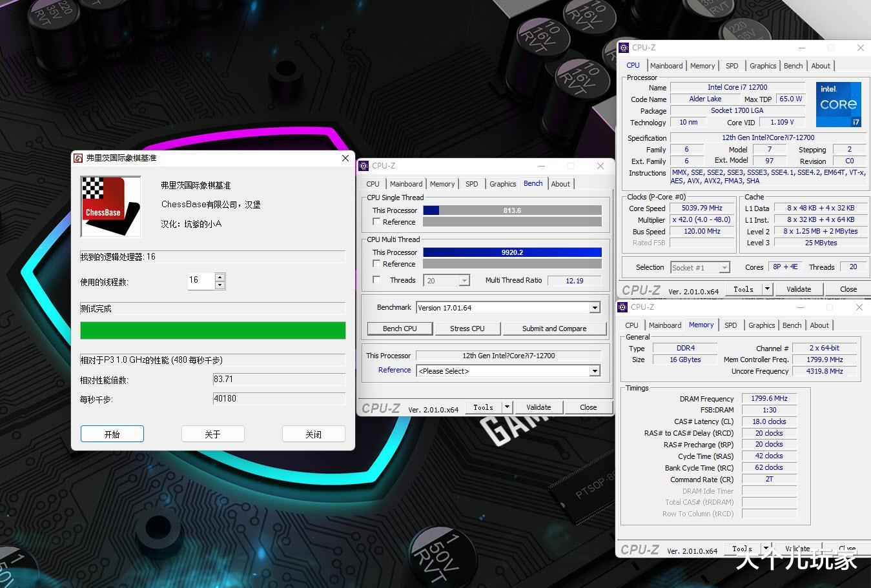Click the Fritz benchmark window titlebar icon
Viewport: 871px width, 588px height.
tap(79, 157)
